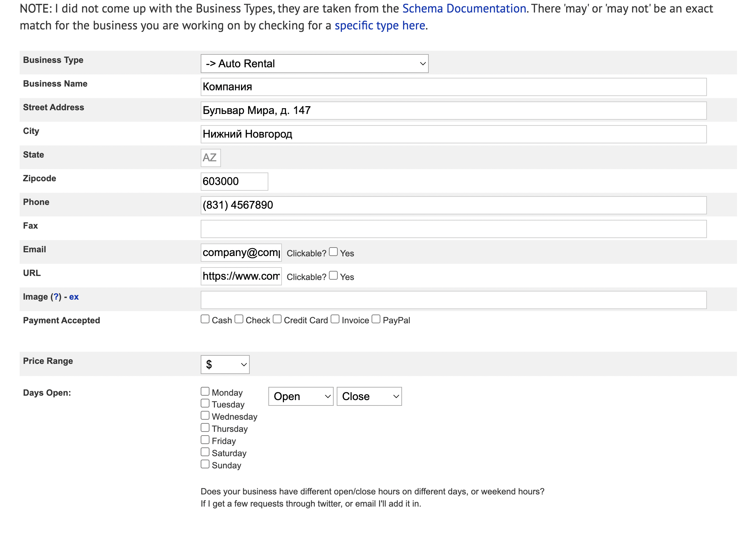The image size is (756, 535).
Task: Follow the 'specific type here' link
Action: point(380,25)
